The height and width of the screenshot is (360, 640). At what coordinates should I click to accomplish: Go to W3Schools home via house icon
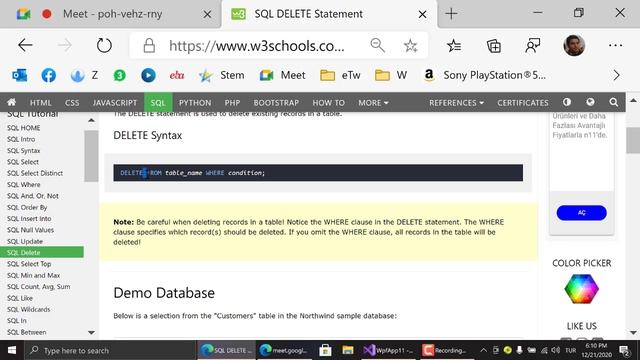pos(11,102)
